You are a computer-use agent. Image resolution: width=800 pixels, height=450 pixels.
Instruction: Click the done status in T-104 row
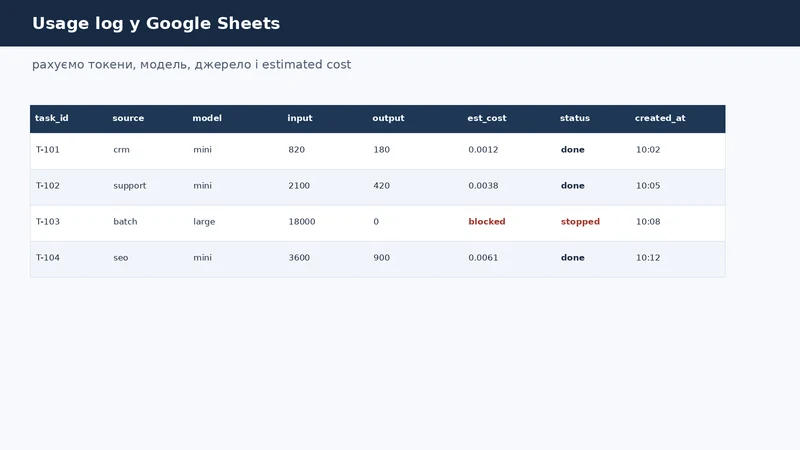click(x=572, y=258)
